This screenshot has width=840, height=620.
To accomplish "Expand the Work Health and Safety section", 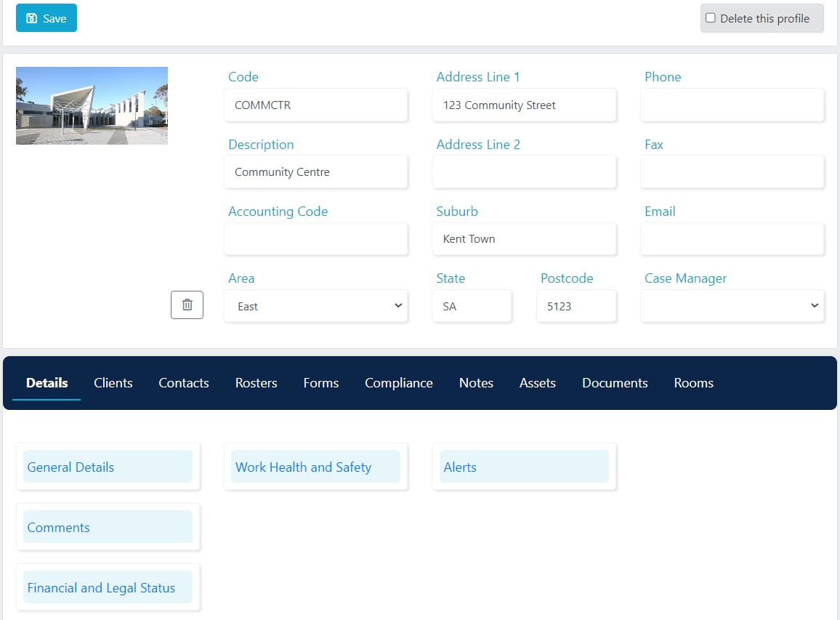I will tap(315, 467).
